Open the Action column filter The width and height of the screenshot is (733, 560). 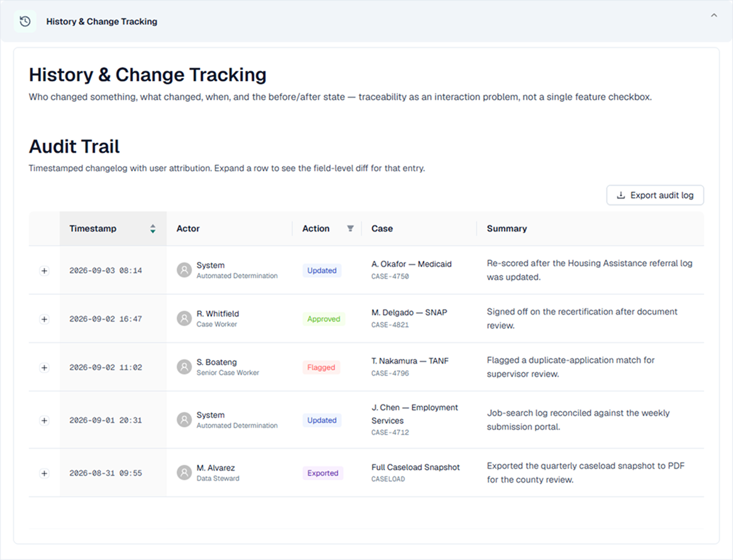click(350, 228)
